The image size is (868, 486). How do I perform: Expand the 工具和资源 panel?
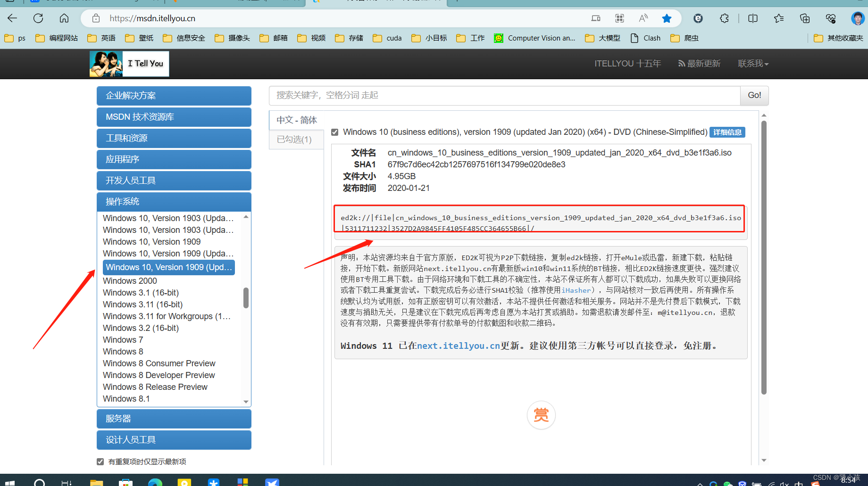point(174,138)
